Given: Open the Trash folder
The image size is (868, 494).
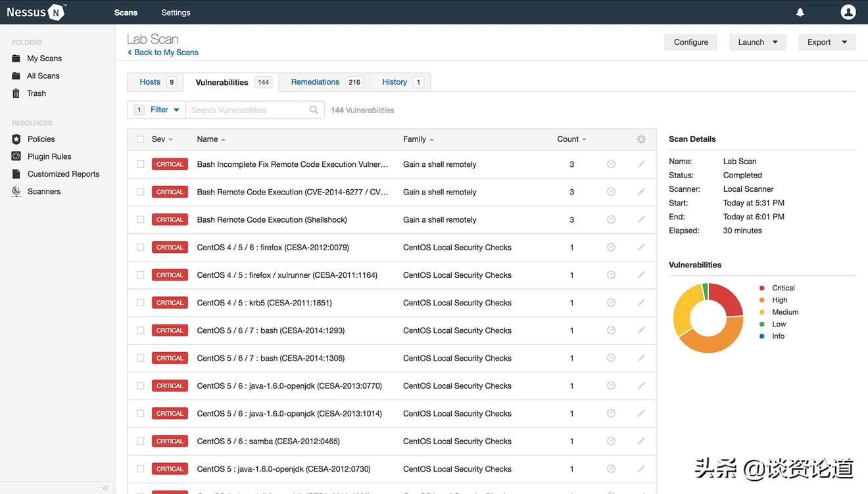Looking at the screenshot, I should 36,93.
